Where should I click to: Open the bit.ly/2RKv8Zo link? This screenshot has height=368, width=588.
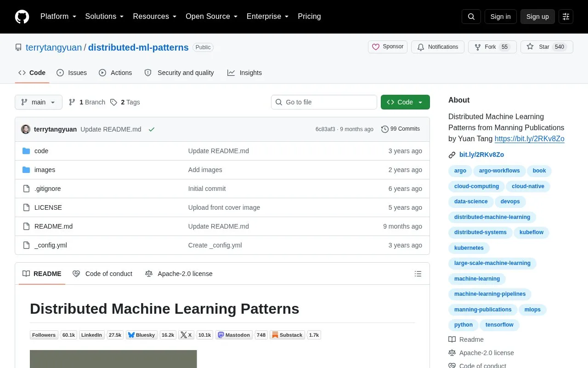click(x=481, y=155)
